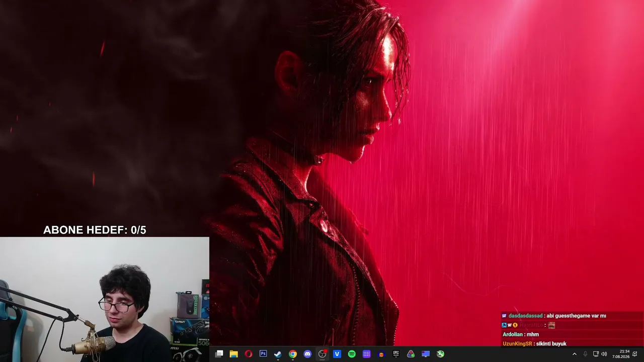644x362 pixels.
Task: Launch Epic Games Launcher from the taskbar
Action: [x=396, y=354]
